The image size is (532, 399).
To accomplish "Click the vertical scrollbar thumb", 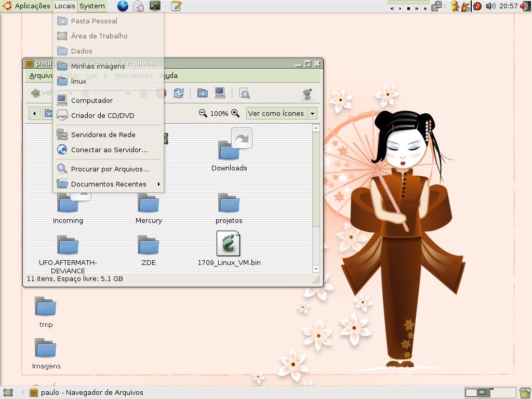I will pyautogui.click(x=316, y=179).
